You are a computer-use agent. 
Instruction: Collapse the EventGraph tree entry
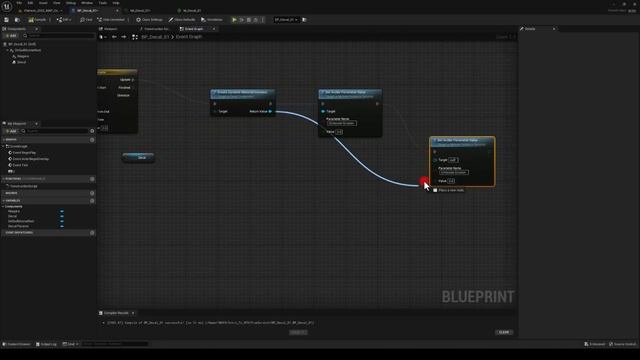(x=4, y=146)
